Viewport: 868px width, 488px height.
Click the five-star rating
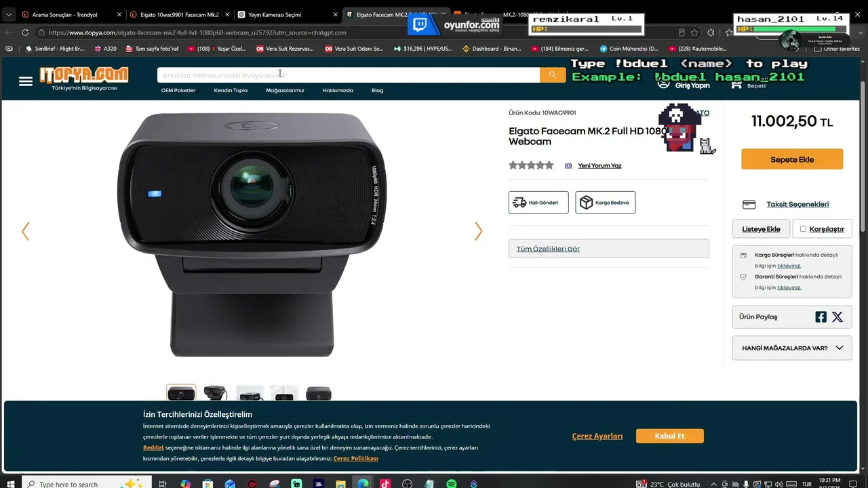pyautogui.click(x=531, y=165)
